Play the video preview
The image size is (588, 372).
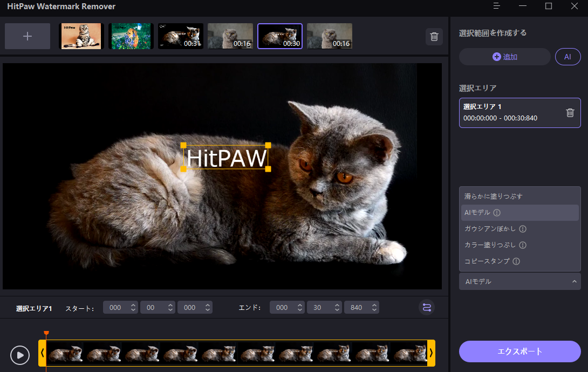pyautogui.click(x=20, y=355)
